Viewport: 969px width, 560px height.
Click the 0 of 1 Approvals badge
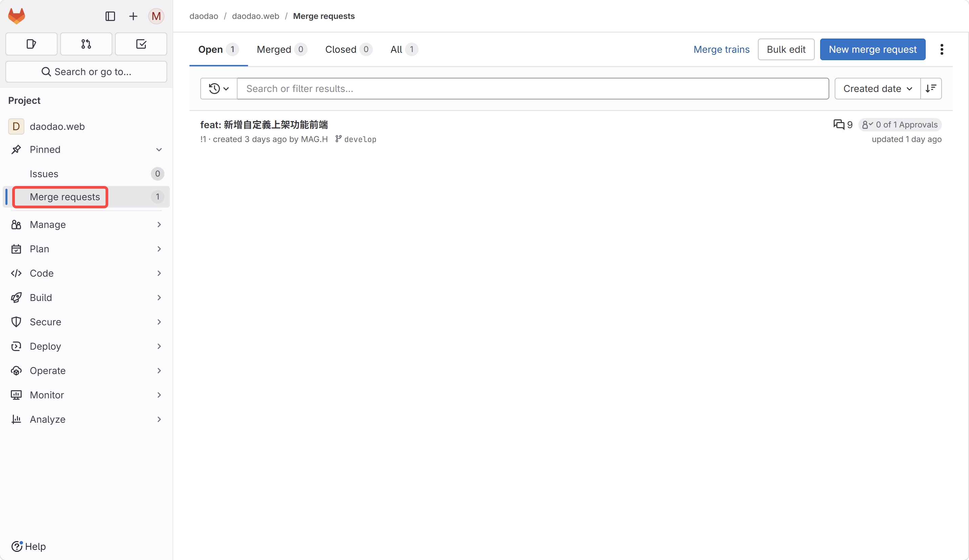tap(900, 124)
